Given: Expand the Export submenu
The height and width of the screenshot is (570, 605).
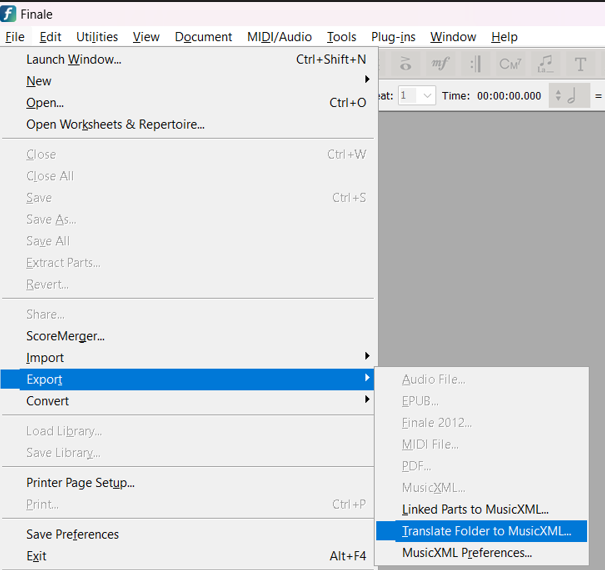Looking at the screenshot, I should point(189,379).
